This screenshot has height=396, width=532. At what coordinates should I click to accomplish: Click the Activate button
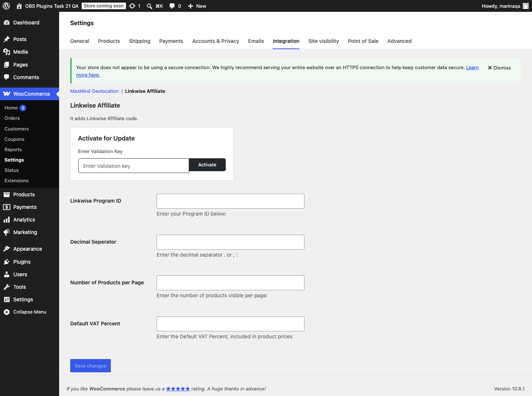point(207,165)
